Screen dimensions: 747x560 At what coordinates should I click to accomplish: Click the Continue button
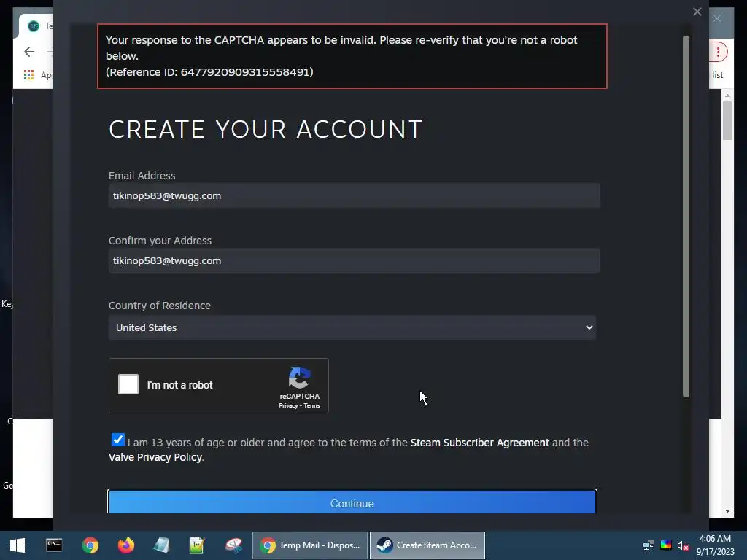pyautogui.click(x=352, y=502)
